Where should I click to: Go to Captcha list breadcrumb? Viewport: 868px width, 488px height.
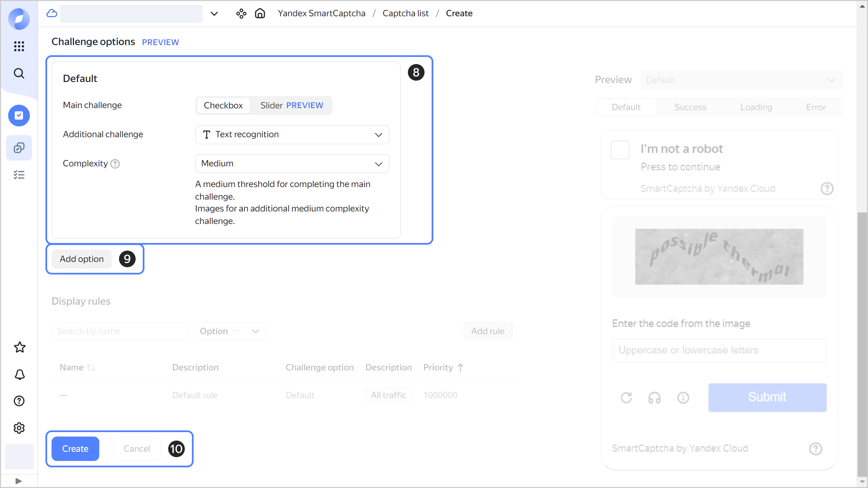(406, 13)
